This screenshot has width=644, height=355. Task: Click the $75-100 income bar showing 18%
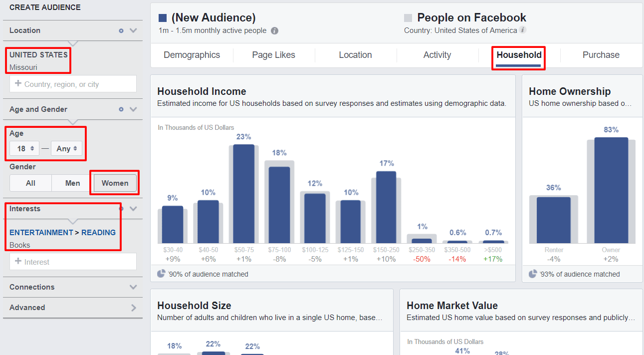pyautogui.click(x=279, y=205)
